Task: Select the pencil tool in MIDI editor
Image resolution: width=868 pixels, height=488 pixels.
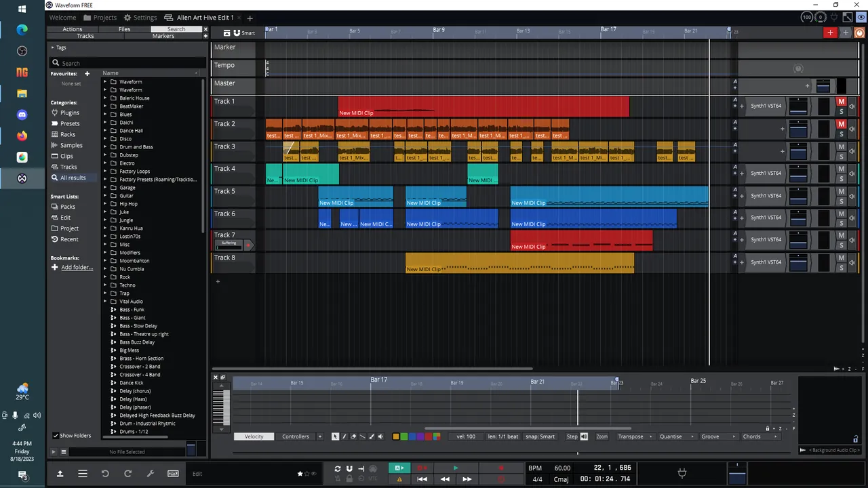Action: point(344,436)
